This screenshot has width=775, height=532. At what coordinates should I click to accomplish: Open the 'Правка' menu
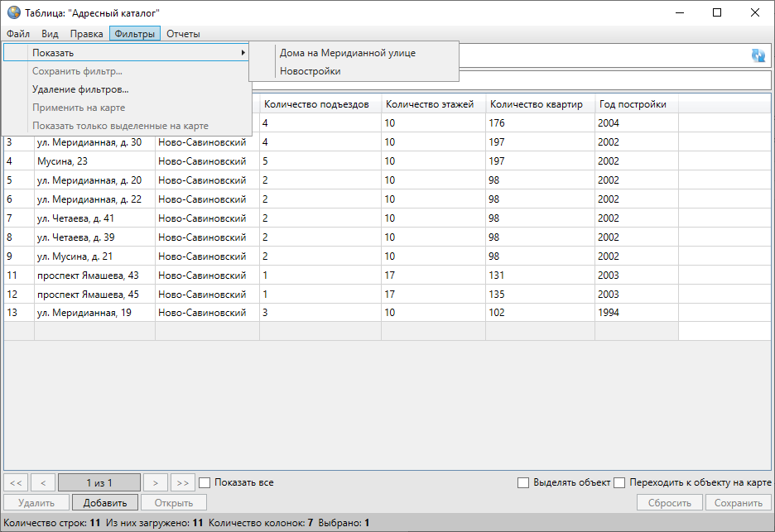coord(86,34)
